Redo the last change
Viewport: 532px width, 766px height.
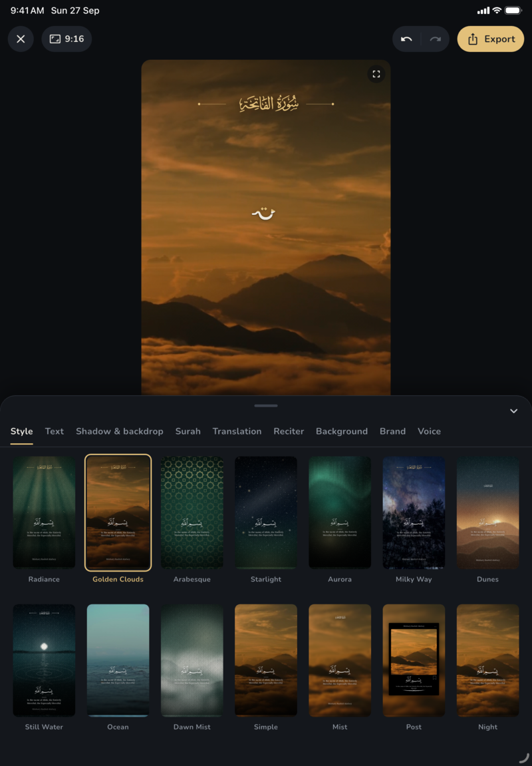tap(436, 39)
